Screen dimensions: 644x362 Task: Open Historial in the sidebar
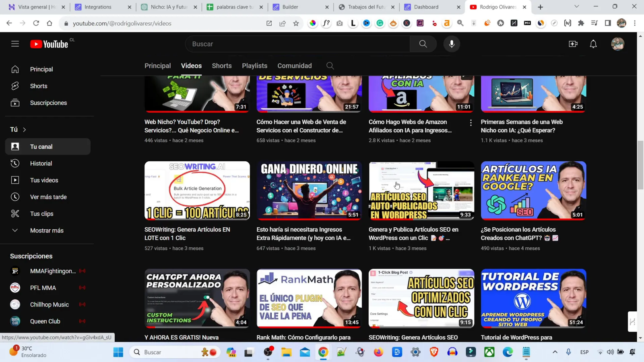[41, 163]
